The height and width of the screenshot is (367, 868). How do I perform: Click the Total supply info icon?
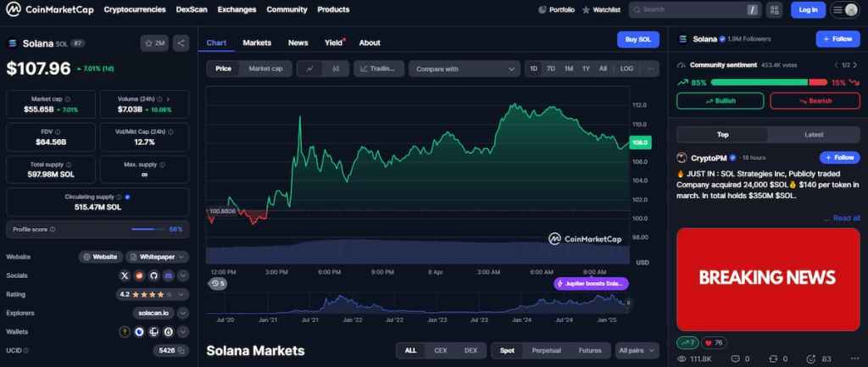click(69, 164)
